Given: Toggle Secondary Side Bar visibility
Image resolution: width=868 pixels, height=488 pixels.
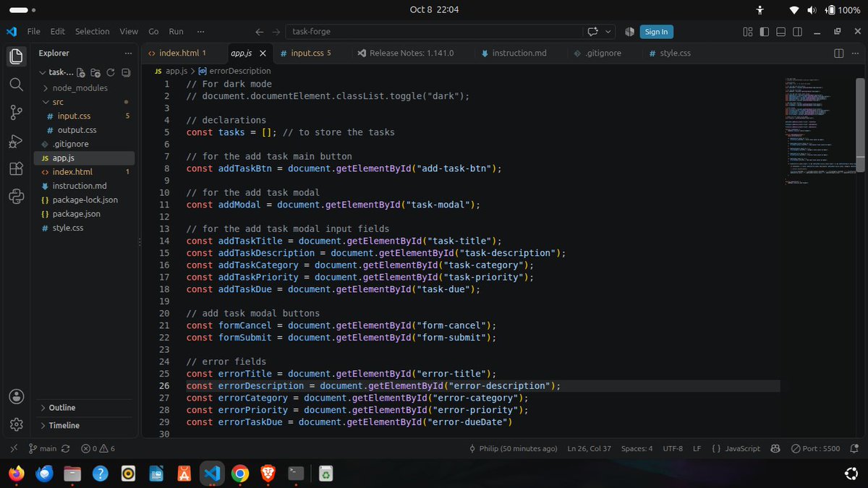Looking at the screenshot, I should tap(797, 32).
